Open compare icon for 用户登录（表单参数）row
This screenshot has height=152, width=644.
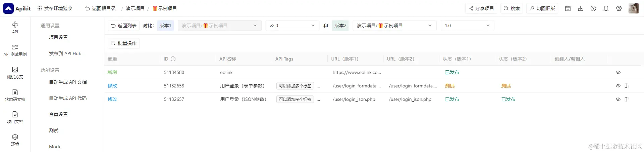pyautogui.click(x=627, y=86)
